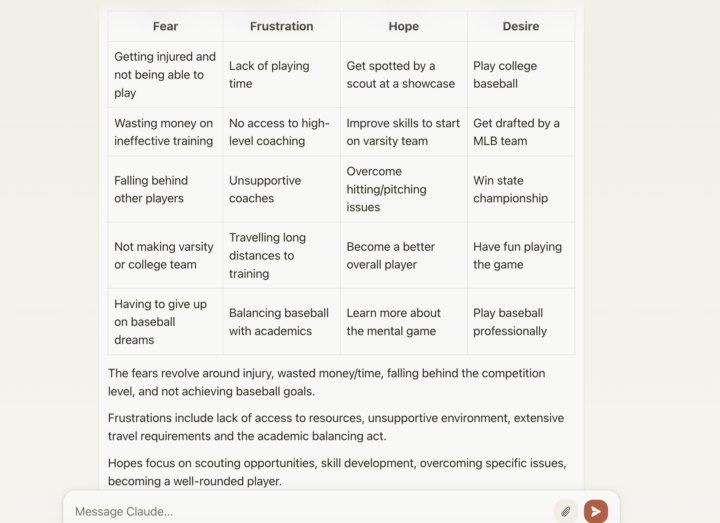Click the paragraph starting 'Frustrations include'
The width and height of the screenshot is (720, 523).
pyautogui.click(x=335, y=427)
